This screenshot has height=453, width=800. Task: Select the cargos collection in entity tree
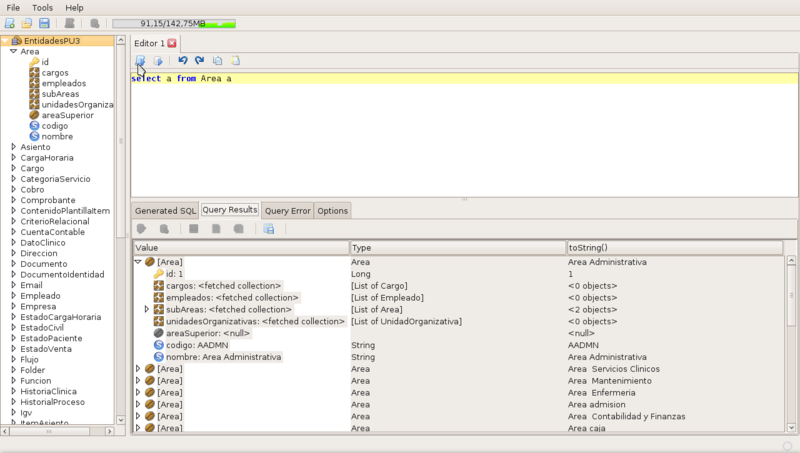[x=55, y=72]
